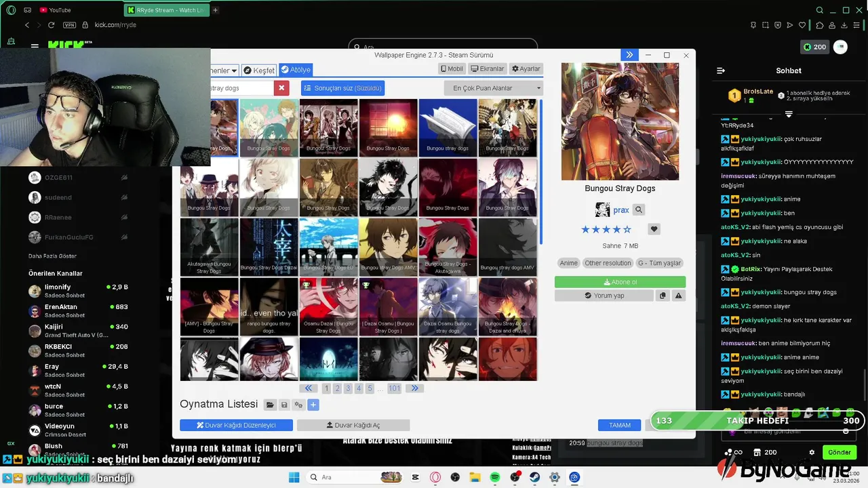Rate the wallpaper with the fifth star
868x488 pixels.
point(627,229)
